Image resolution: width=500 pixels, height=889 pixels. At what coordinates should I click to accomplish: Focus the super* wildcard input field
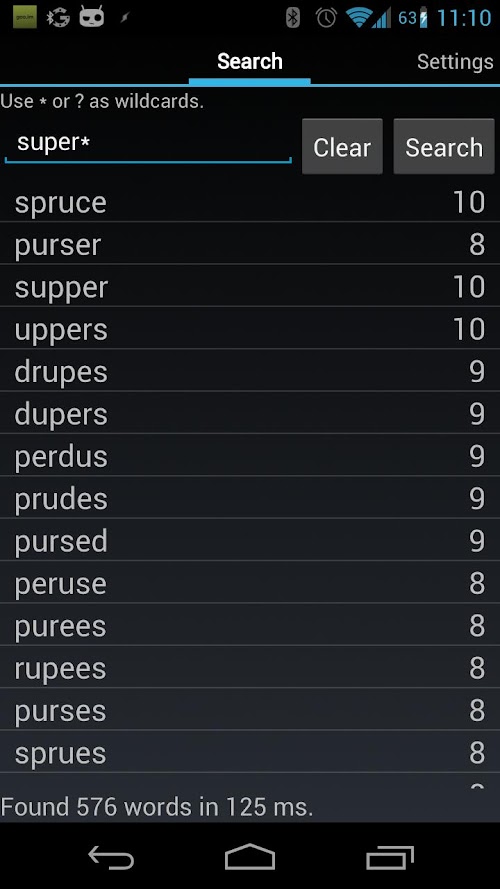pos(148,143)
